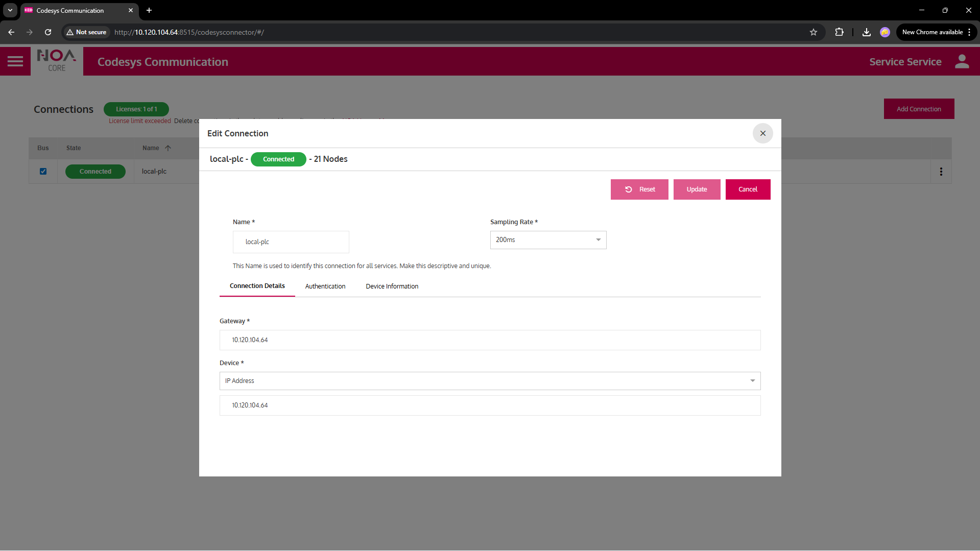Expand the Sampling Rate dropdown
This screenshot has height=551, width=980.
point(548,240)
